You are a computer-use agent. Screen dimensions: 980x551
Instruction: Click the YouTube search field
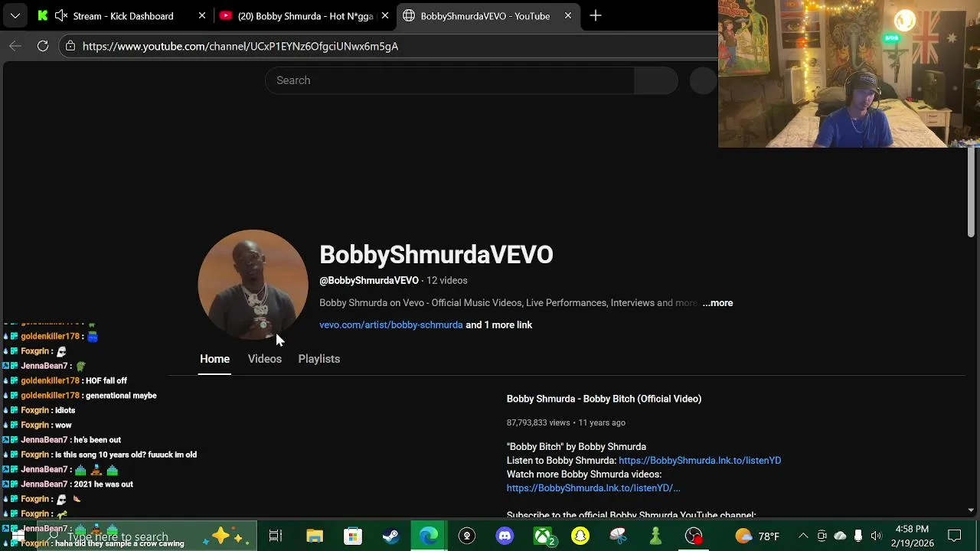(449, 80)
